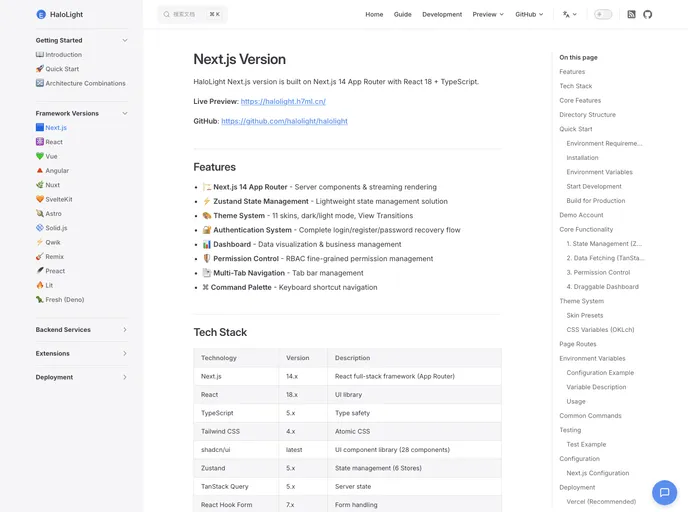Screen dimensions: 688x512
Task: Open the React page in sidebar
Action: [53, 142]
